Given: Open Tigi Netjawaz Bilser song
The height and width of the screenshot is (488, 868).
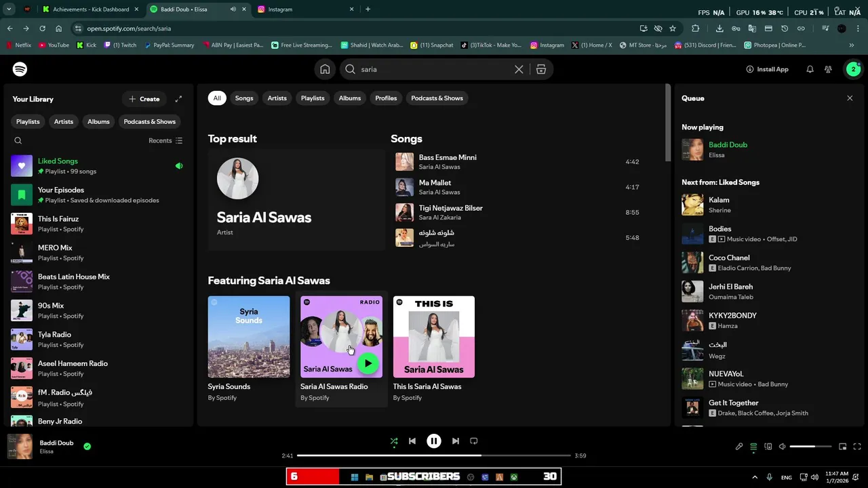Looking at the screenshot, I should (451, 208).
